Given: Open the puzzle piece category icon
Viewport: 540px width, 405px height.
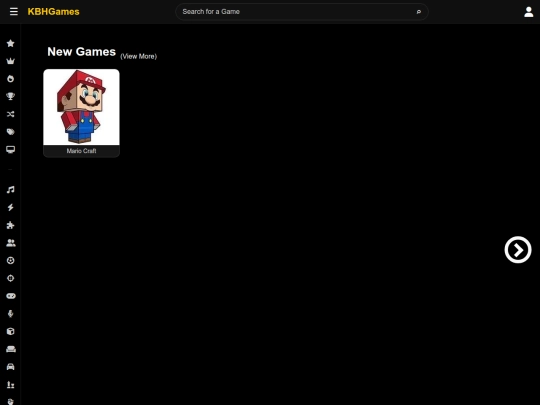Looking at the screenshot, I should (x=11, y=225).
